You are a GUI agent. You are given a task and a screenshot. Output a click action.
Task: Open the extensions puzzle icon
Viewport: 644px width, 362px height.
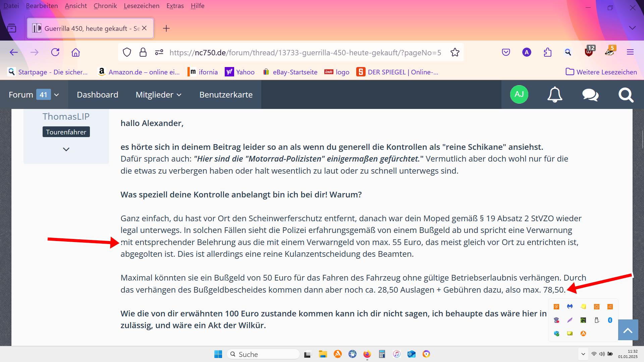click(x=547, y=52)
